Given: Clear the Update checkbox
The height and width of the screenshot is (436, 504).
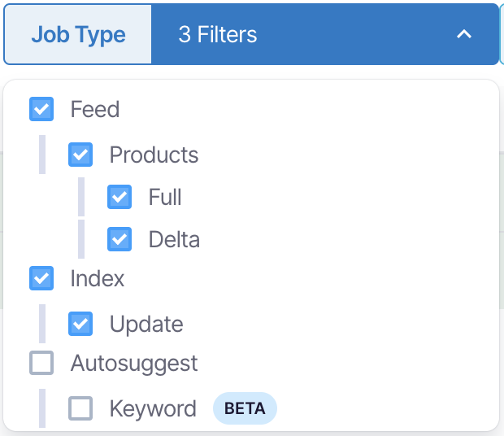Looking at the screenshot, I should tap(80, 324).
